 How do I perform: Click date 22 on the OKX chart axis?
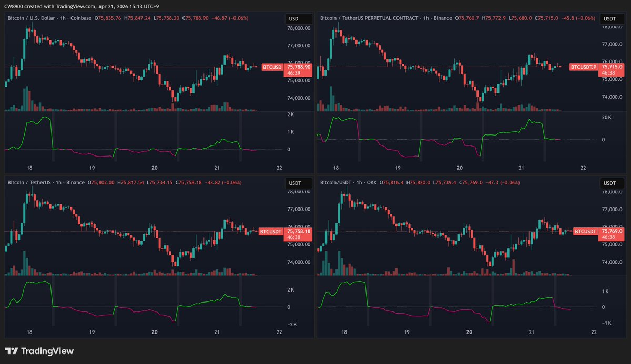coord(594,332)
